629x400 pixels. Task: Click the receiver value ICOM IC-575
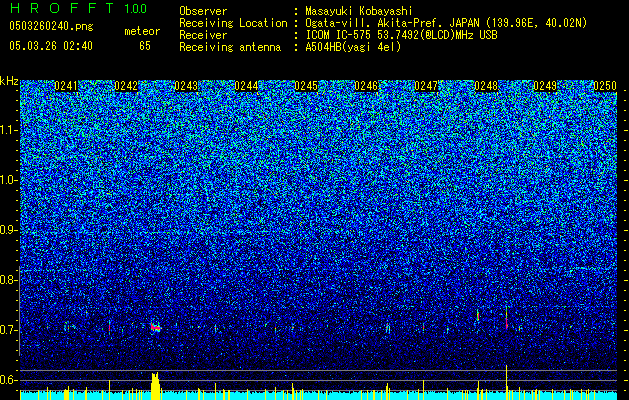[x=339, y=35]
